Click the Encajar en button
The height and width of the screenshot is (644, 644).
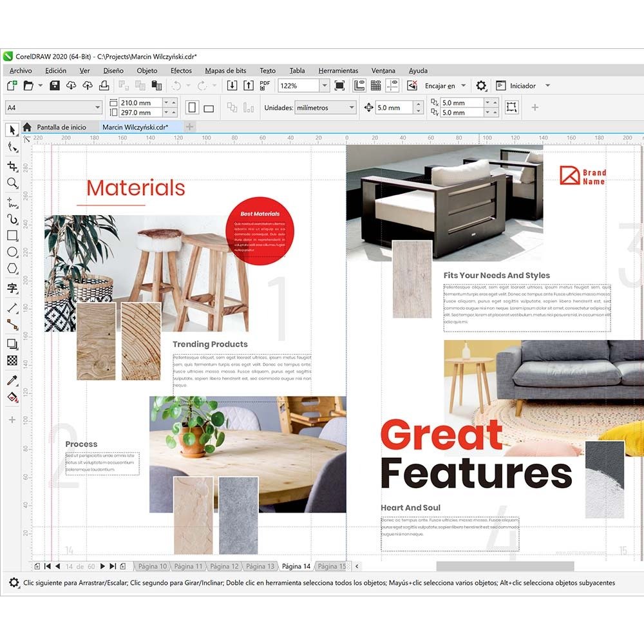(440, 86)
